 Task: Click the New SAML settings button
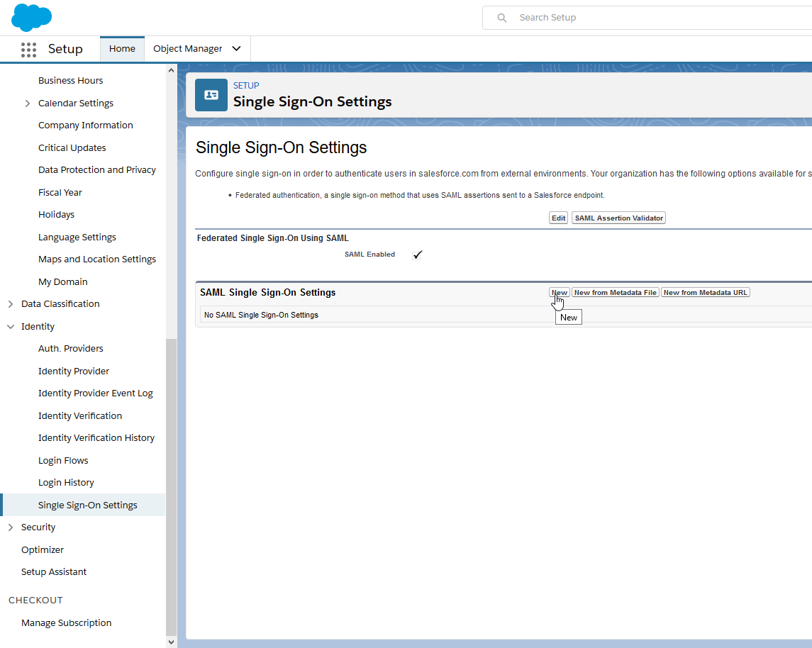click(559, 293)
